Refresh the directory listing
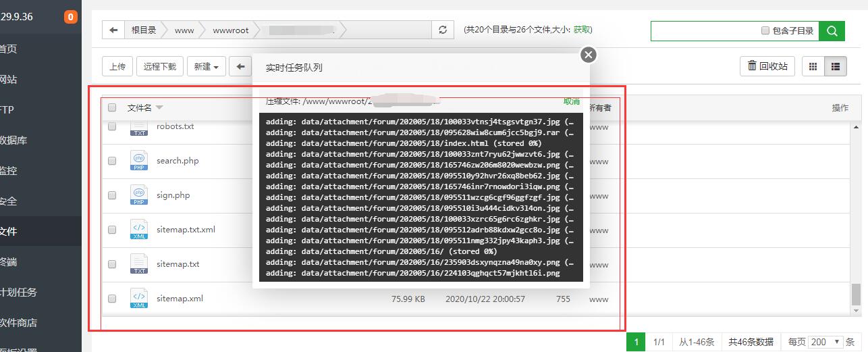This screenshot has width=868, height=352. tap(443, 30)
